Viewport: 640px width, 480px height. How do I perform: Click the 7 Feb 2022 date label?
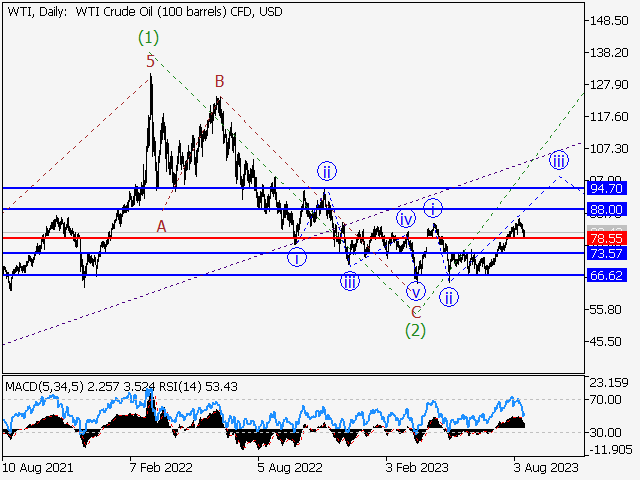pos(161,467)
